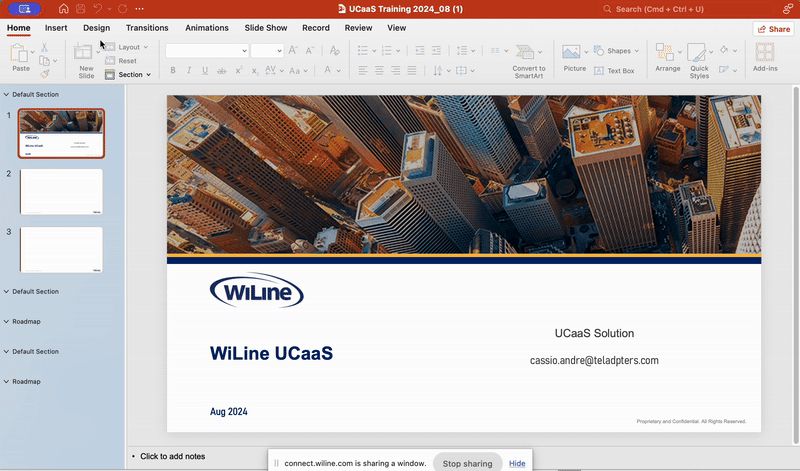Click the Convert to SmartArt icon

(x=525, y=52)
